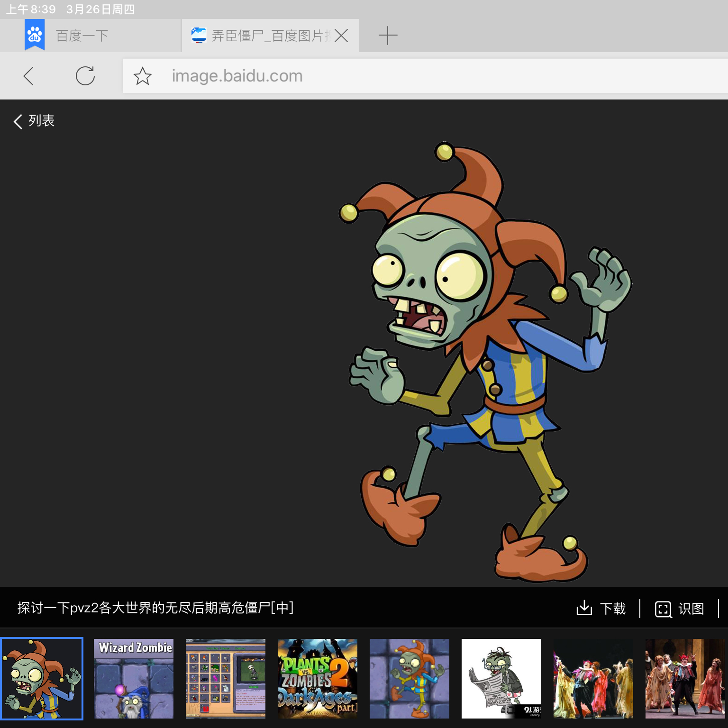
Task: Reload the page with refresh icon
Action: click(85, 76)
